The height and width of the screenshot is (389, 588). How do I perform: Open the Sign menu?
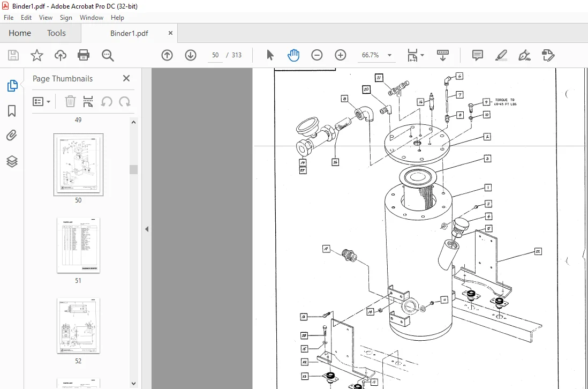pos(66,18)
